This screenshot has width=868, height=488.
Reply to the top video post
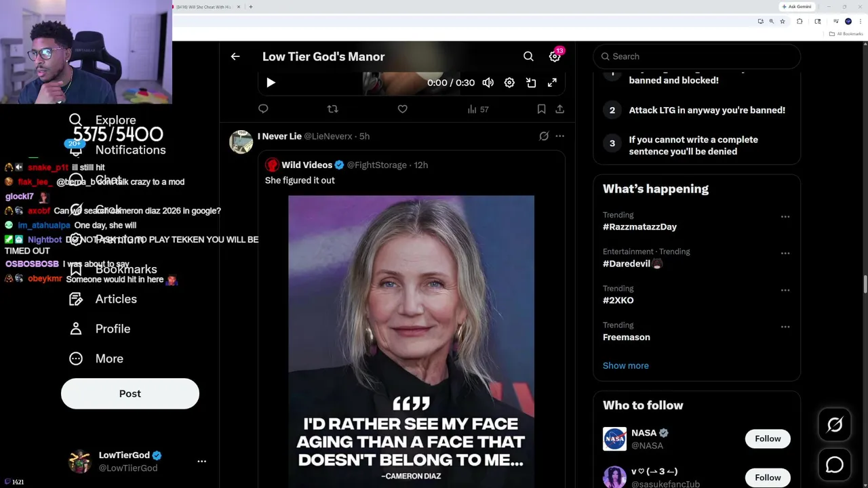coord(263,108)
